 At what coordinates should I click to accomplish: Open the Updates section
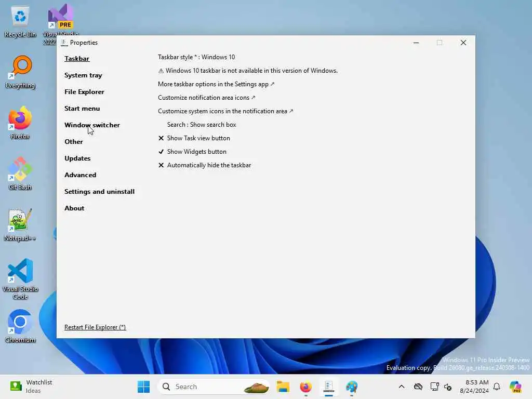[x=77, y=158]
